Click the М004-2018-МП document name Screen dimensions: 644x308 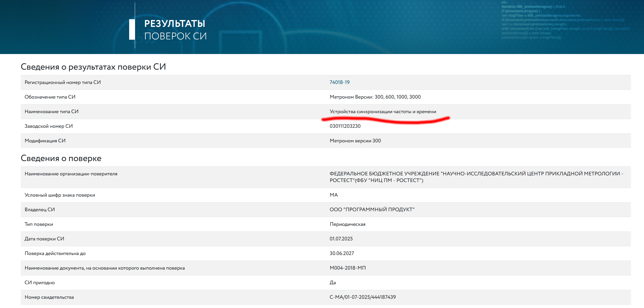(347, 268)
